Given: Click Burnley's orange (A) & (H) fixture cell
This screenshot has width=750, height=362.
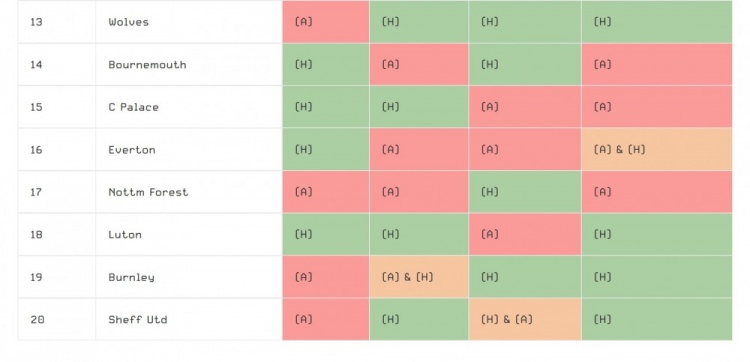Looking at the screenshot, I should pos(419,277).
